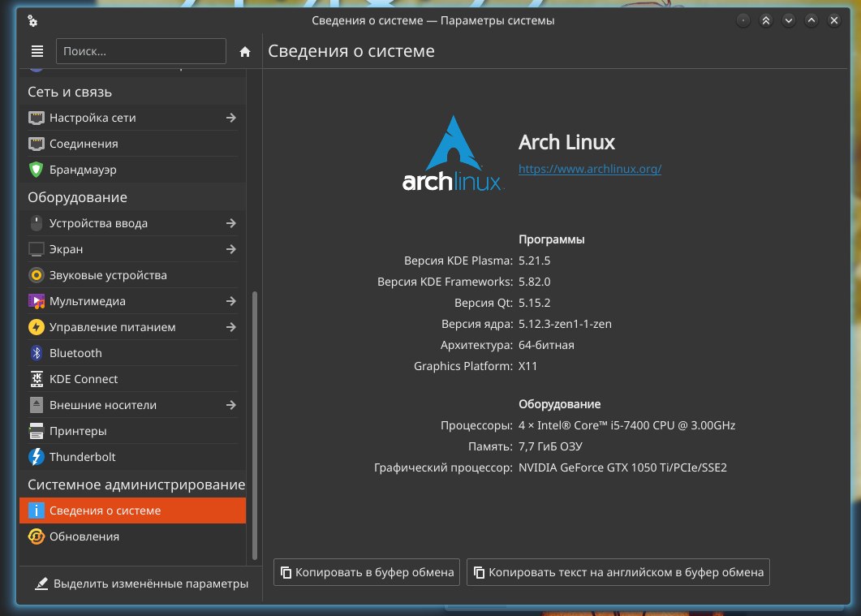Click Копировать в буфер обмена button

pos(367,572)
